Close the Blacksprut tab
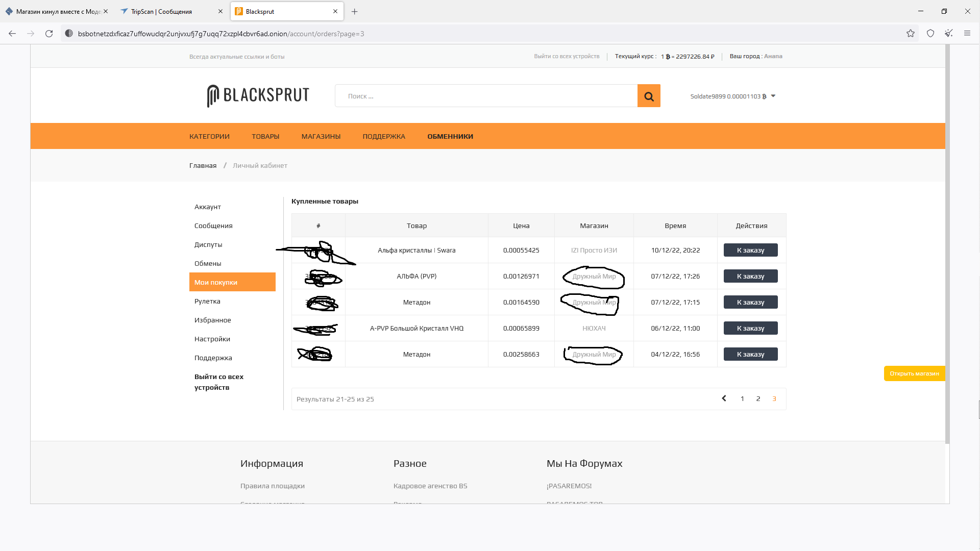This screenshot has width=980, height=551. click(x=335, y=11)
